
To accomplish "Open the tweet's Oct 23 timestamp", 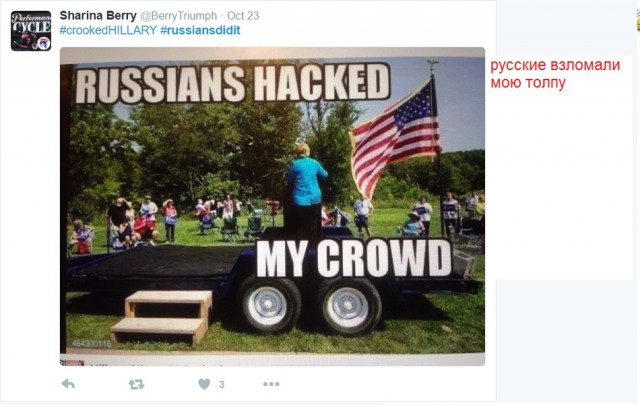I will click(x=243, y=16).
